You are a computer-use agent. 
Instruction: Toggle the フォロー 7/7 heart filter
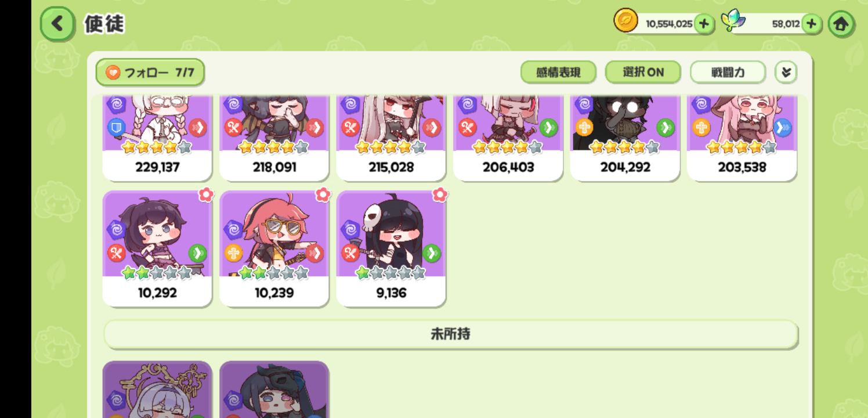coord(150,73)
